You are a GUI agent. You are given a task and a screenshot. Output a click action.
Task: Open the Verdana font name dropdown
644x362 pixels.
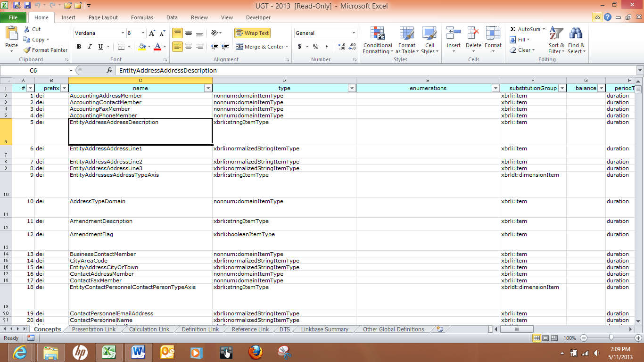point(124,33)
